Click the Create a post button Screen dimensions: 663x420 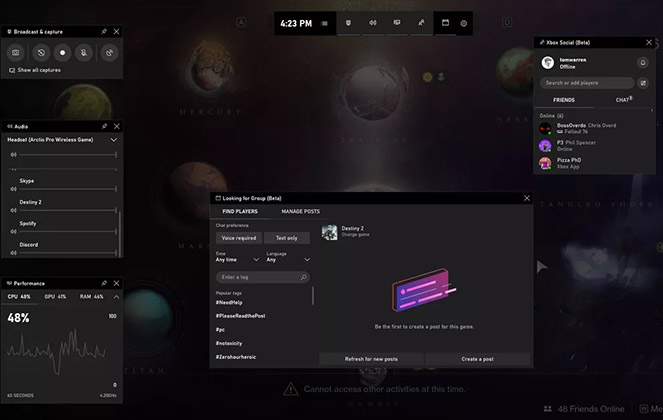[479, 358]
